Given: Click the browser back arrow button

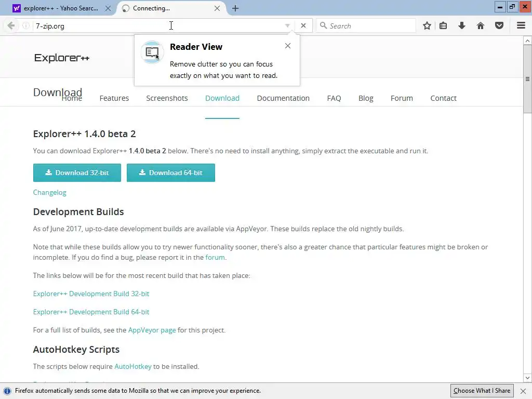Looking at the screenshot, I should pos(11,26).
